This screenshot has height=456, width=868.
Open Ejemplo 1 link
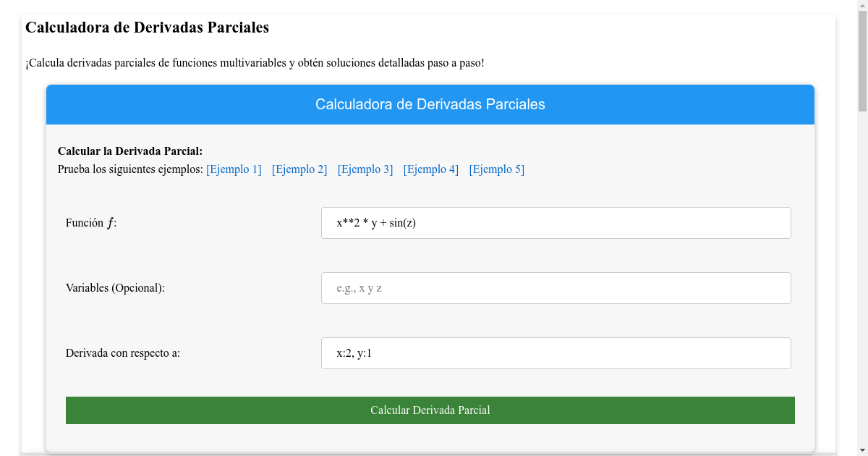(x=233, y=169)
